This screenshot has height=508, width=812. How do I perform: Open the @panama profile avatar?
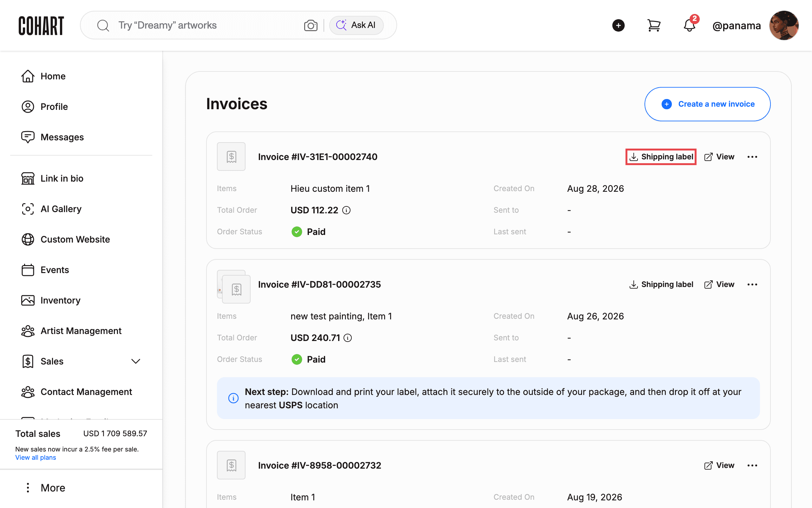784,25
